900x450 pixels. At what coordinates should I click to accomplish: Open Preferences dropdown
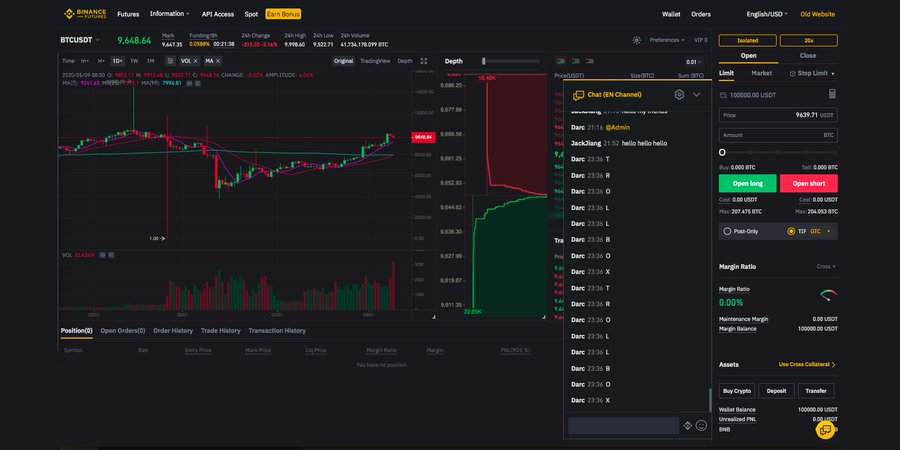[667, 40]
